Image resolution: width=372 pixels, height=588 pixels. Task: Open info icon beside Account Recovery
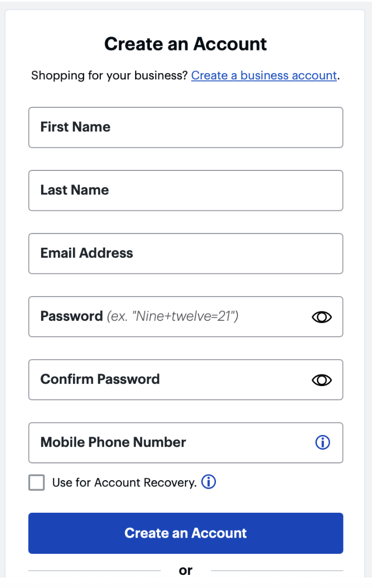(209, 482)
